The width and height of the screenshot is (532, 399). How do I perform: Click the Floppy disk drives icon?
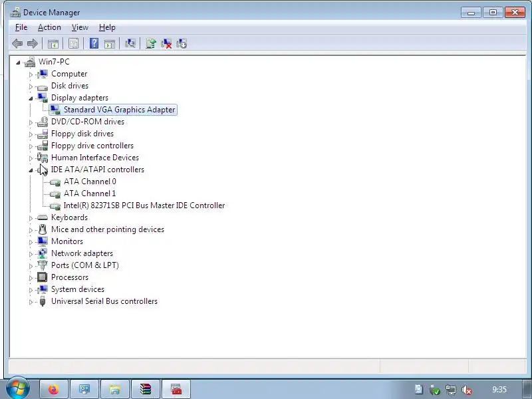click(43, 134)
